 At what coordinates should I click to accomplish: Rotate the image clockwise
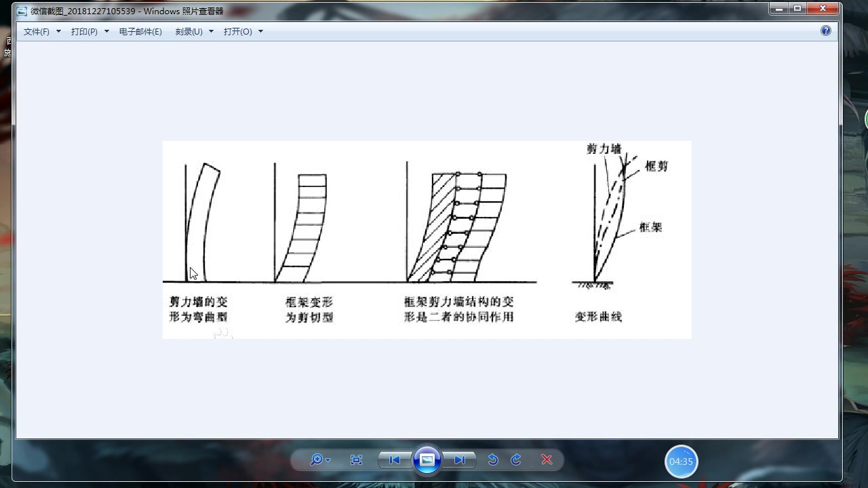pyautogui.click(x=516, y=460)
